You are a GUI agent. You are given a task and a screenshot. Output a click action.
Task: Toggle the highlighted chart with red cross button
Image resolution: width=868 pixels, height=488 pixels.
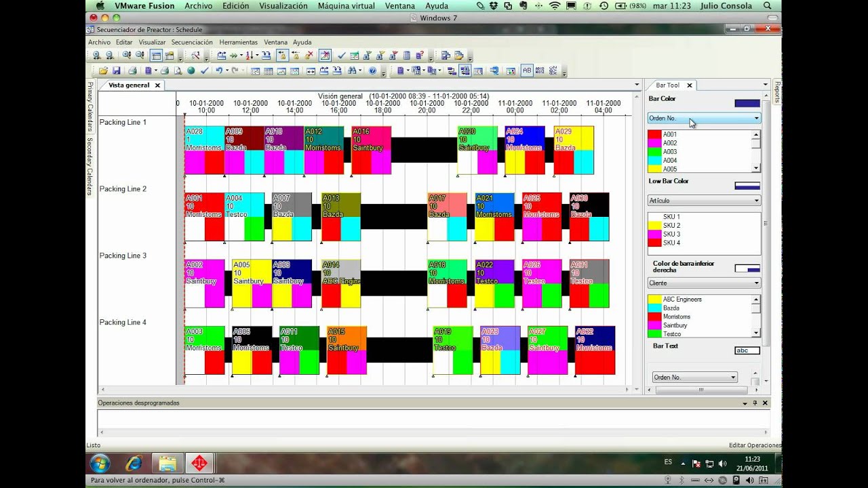click(325, 56)
